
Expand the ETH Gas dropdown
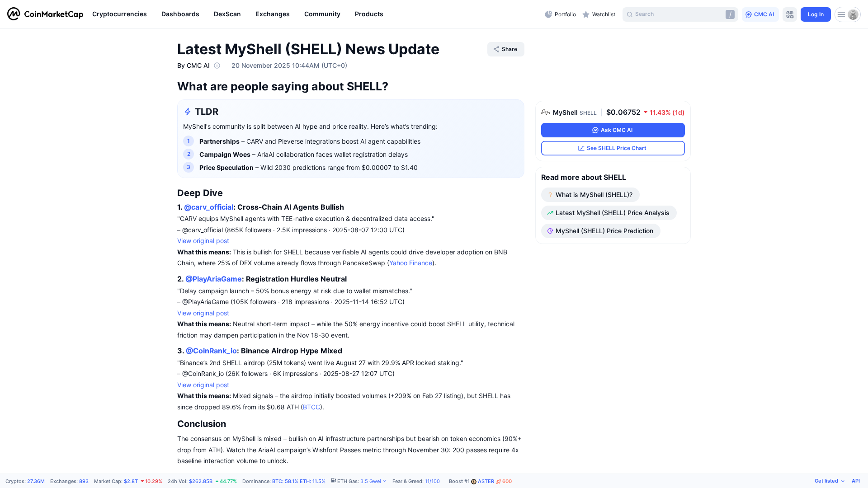click(384, 481)
